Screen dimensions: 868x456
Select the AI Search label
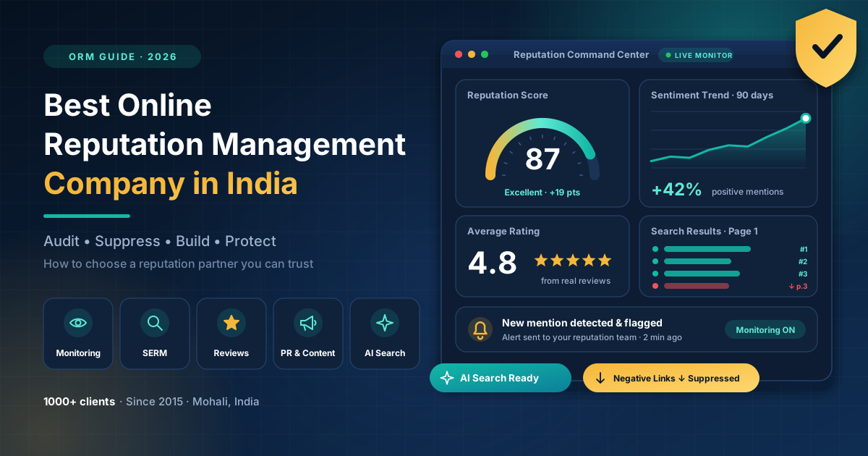385,353
